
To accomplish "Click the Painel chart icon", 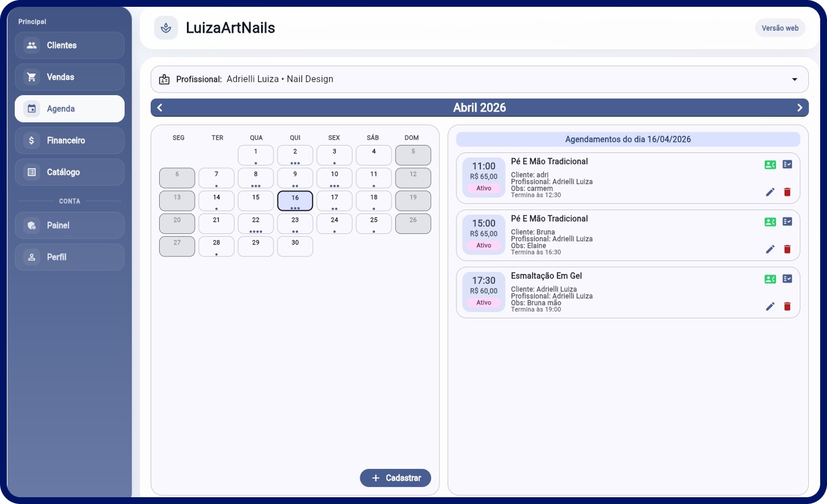I will point(32,225).
